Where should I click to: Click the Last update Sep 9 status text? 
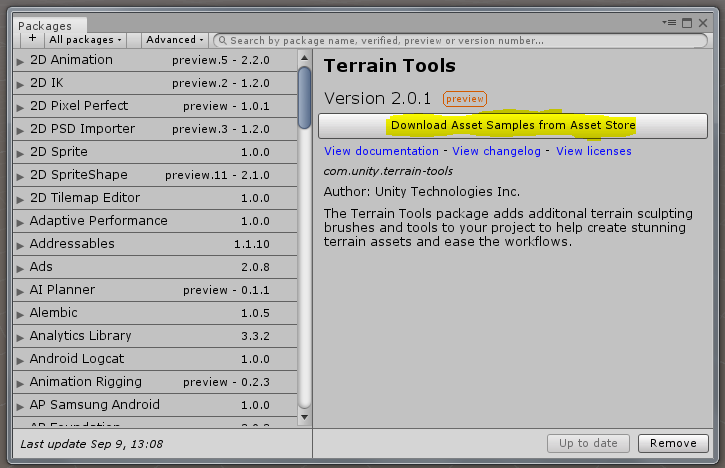click(x=92, y=444)
